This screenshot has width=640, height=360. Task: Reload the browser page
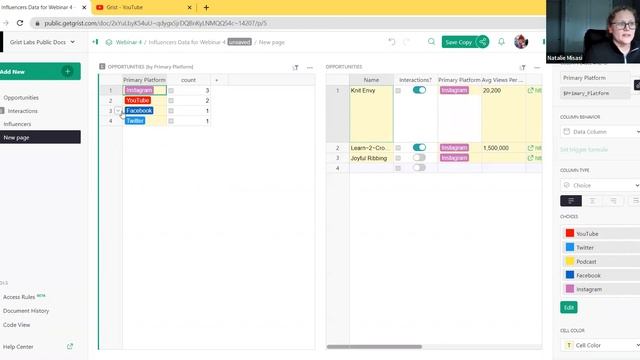click(20, 23)
